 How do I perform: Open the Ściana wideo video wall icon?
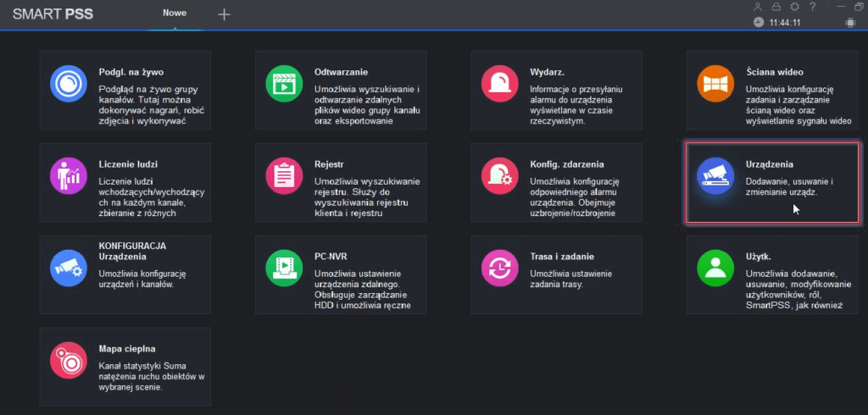[x=714, y=83]
